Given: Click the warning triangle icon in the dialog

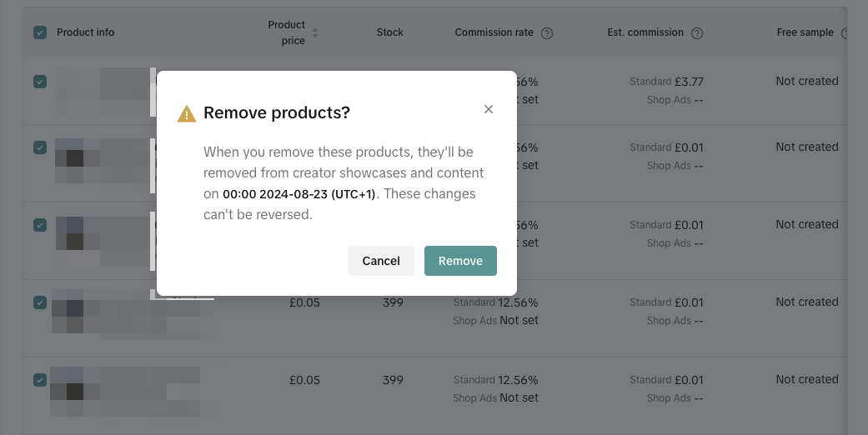Looking at the screenshot, I should point(187,114).
